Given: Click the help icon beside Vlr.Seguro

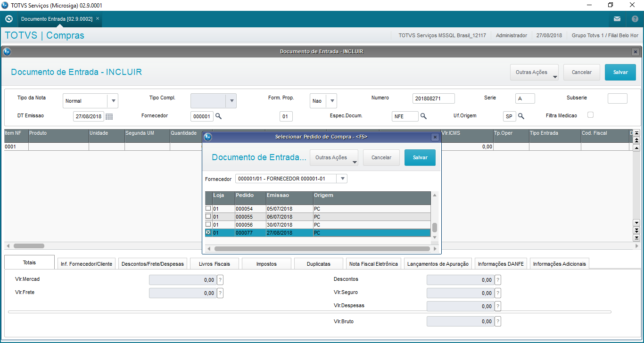Looking at the screenshot, I should [x=497, y=293].
